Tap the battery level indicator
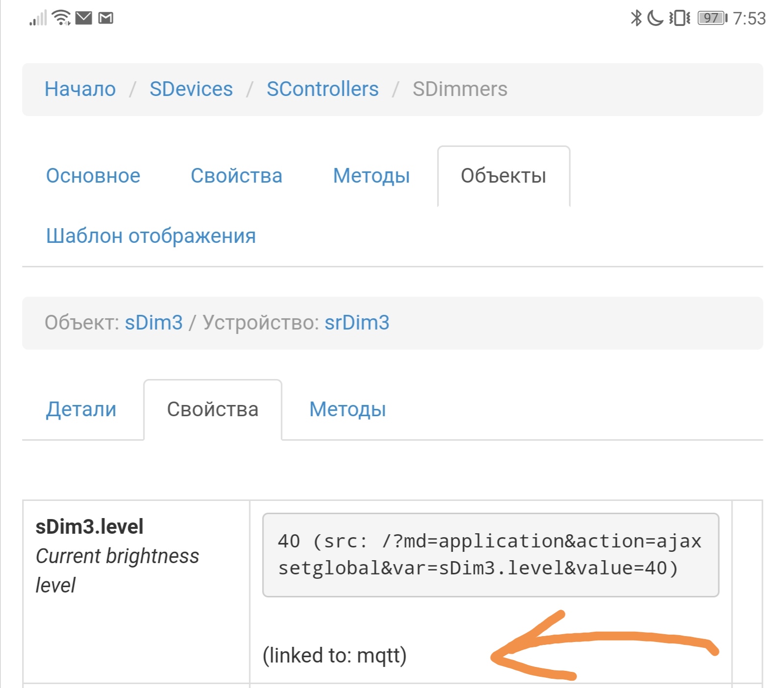The width and height of the screenshot is (784, 688). pyautogui.click(x=712, y=18)
